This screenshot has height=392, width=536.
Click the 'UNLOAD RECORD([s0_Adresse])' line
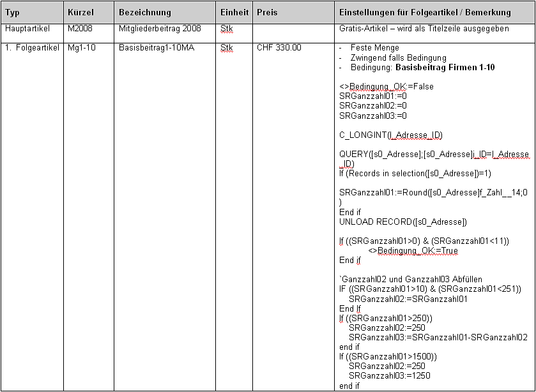403,222
